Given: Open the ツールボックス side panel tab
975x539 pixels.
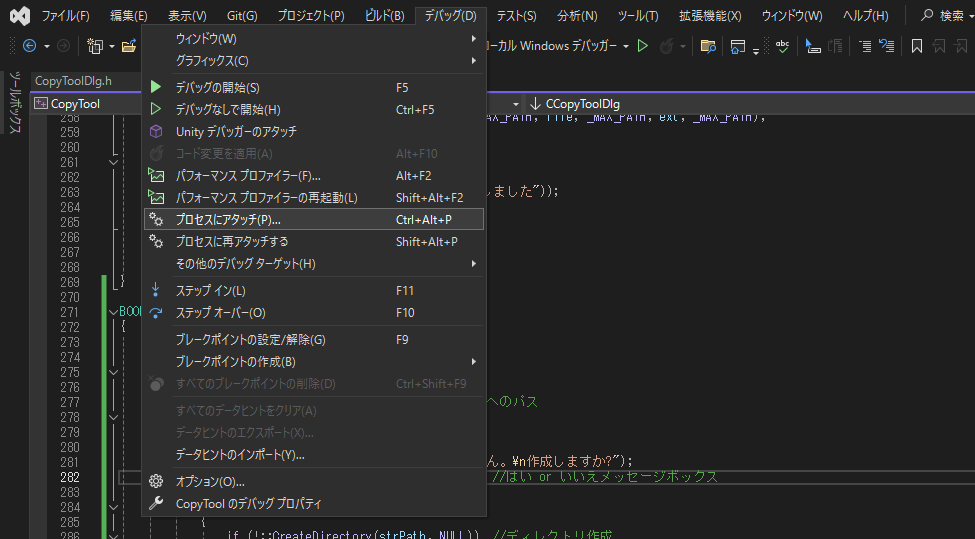Looking at the screenshot, I should tap(15, 102).
